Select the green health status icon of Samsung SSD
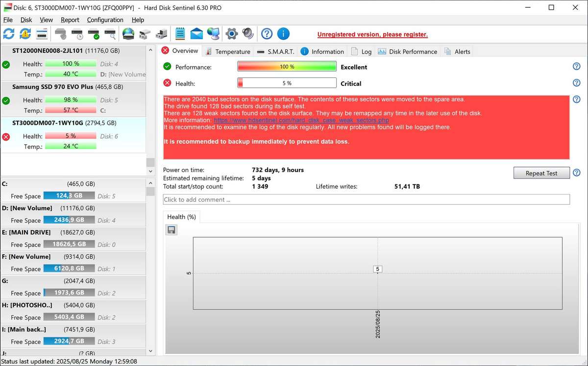 coord(5,100)
